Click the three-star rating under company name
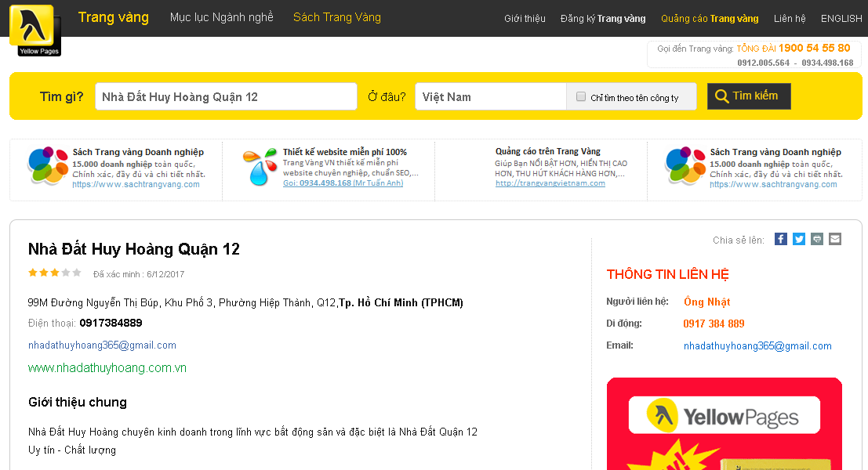The height and width of the screenshot is (470, 868). 55,273
